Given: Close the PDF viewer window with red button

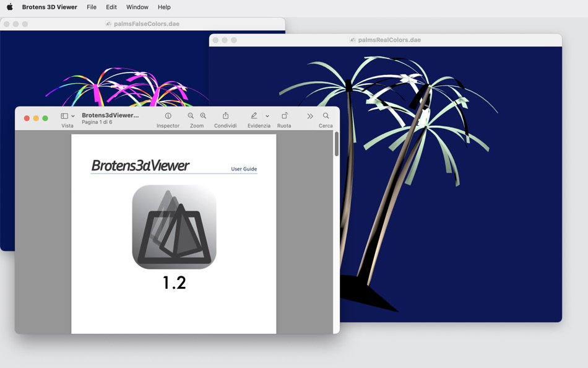Looking at the screenshot, I should pyautogui.click(x=27, y=118).
